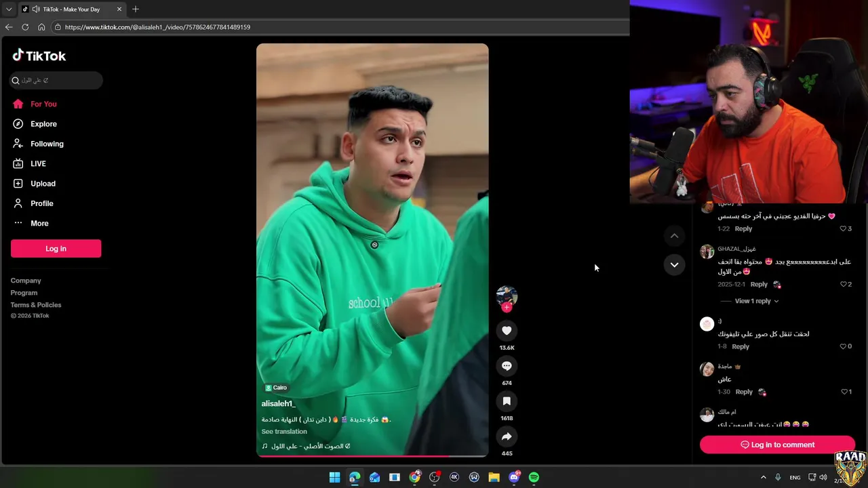Go to previous video with up arrow
Viewport: 868px width, 488px height.
(674, 236)
